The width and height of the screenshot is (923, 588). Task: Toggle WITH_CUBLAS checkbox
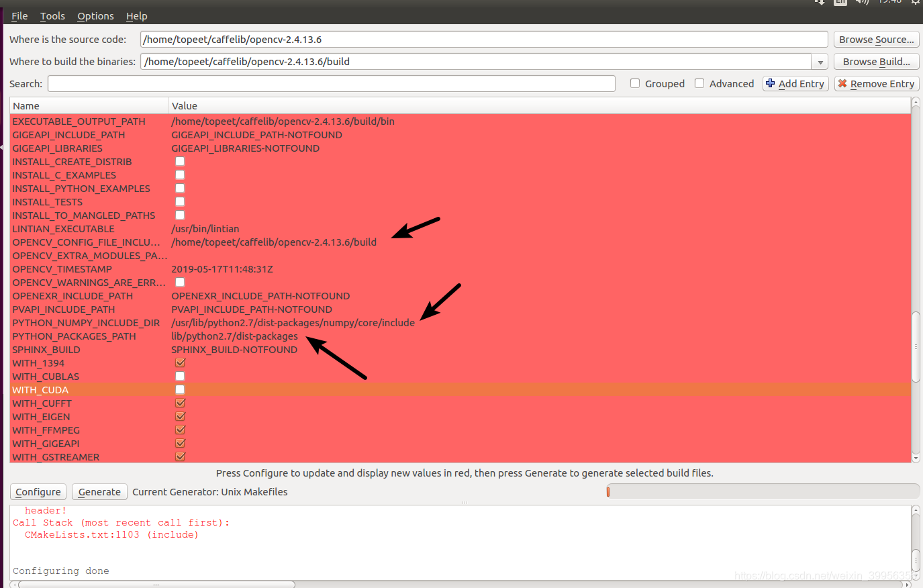click(180, 376)
